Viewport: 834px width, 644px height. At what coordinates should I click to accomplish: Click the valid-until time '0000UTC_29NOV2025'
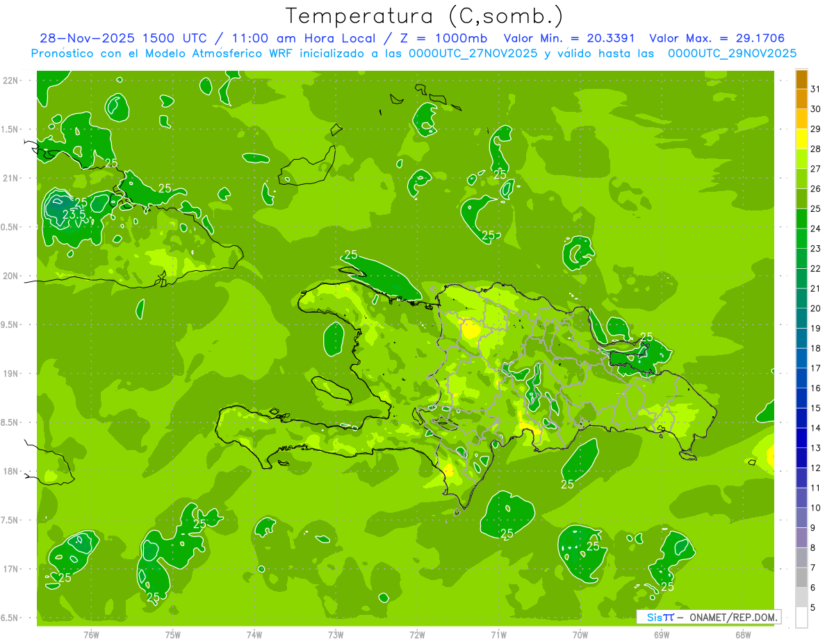tap(733, 53)
